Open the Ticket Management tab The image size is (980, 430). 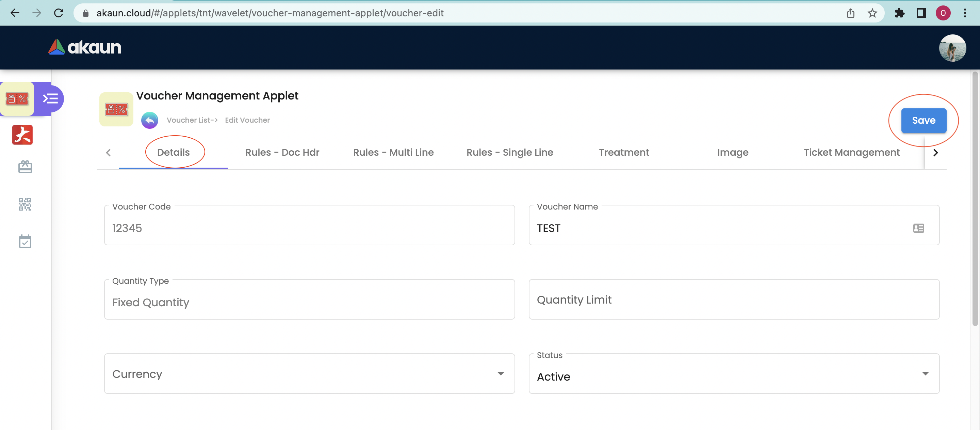click(x=851, y=152)
